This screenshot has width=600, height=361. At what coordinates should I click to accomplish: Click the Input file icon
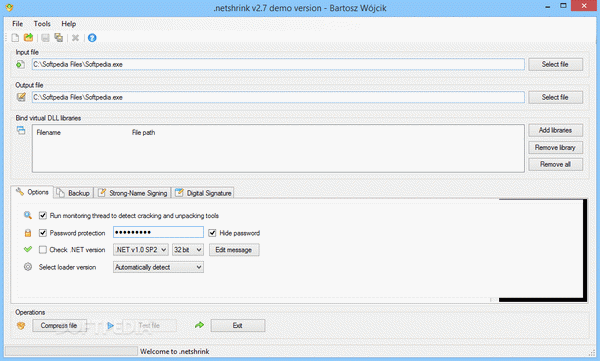pos(20,64)
